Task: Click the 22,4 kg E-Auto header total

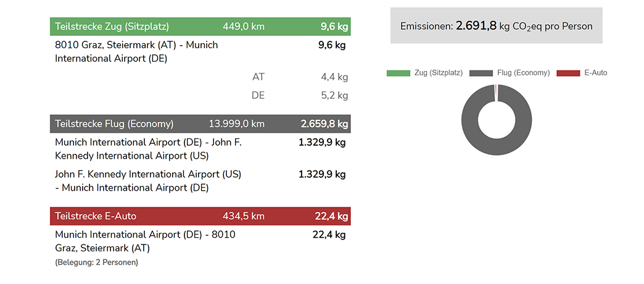Action: coord(330,216)
